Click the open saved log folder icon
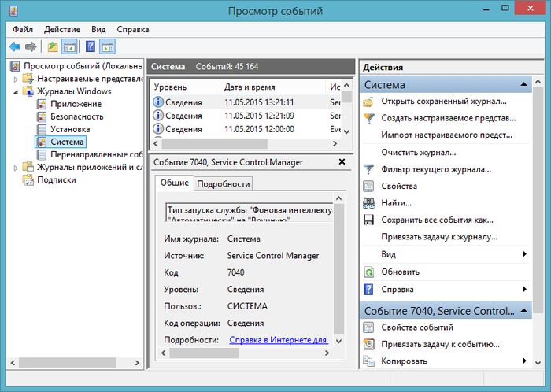Image resolution: width=551 pixels, height=392 pixels. click(368, 102)
